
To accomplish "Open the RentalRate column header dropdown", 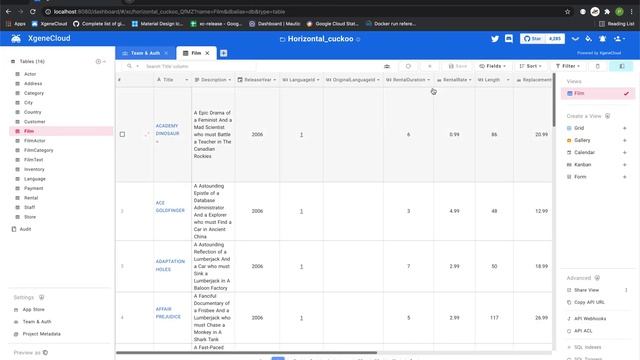I will coord(470,80).
